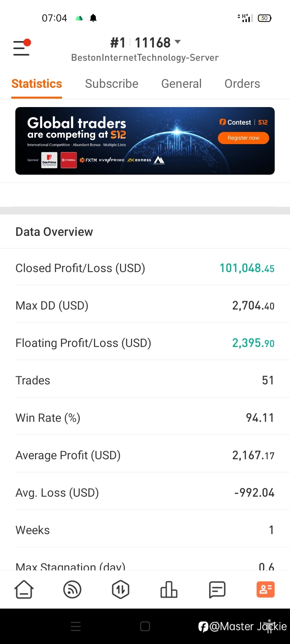Viewport: 290px width, 644px height.
Task: Open the hamburger menu with red notification dot
Action: (22, 47)
